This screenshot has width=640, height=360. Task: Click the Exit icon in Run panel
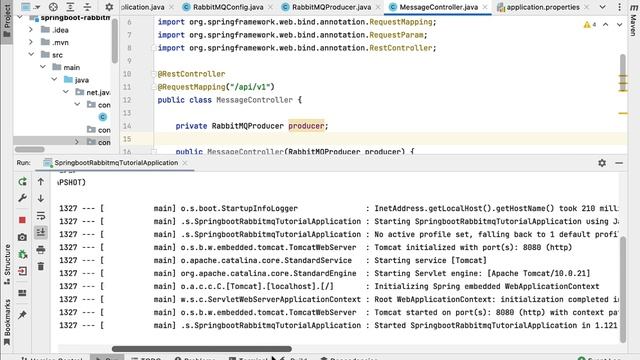[22, 271]
